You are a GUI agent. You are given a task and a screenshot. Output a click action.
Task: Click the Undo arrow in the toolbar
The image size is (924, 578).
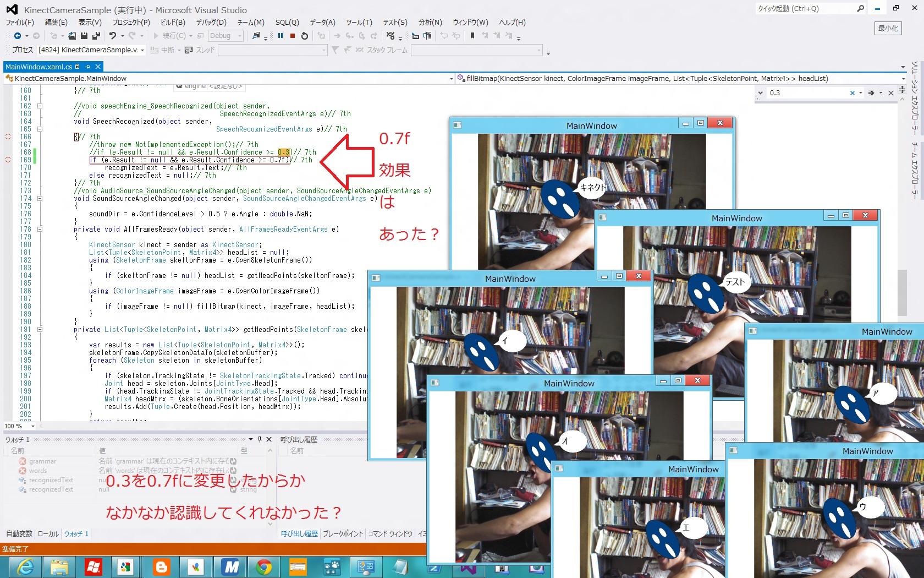[113, 36]
